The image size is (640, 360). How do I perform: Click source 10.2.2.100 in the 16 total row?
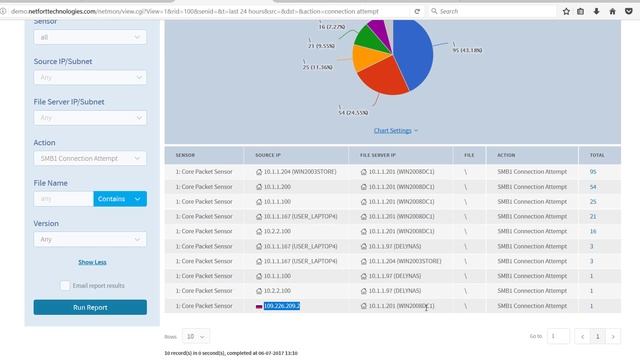coord(277,231)
